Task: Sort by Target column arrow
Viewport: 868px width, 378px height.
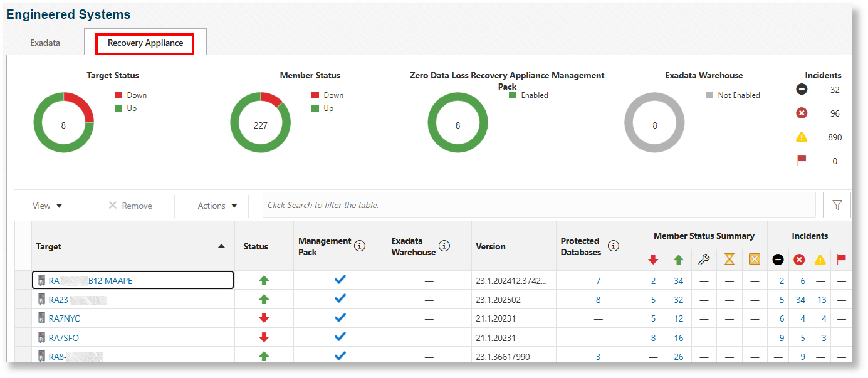Action: pyautogui.click(x=221, y=246)
